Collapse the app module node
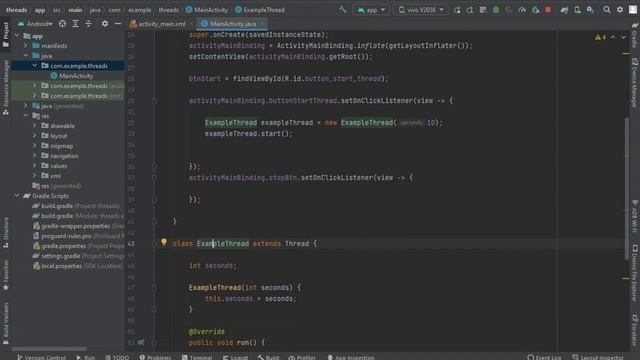Image resolution: width=640 pixels, height=360 pixels. 17,36
